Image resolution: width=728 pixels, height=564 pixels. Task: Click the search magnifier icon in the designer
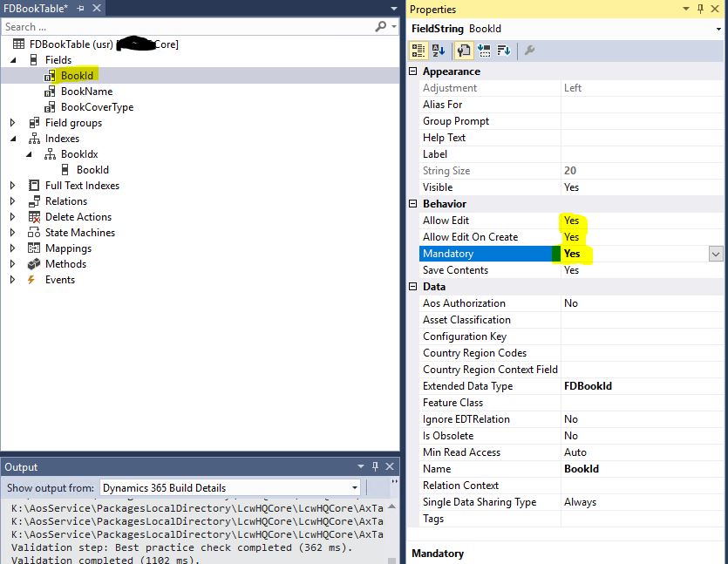381,27
